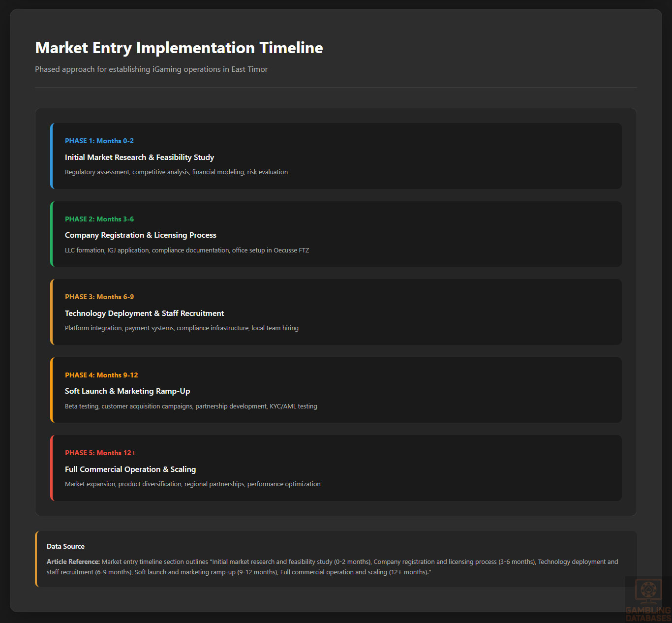Click the Phase 1 regulatory assessment description

tap(176, 172)
